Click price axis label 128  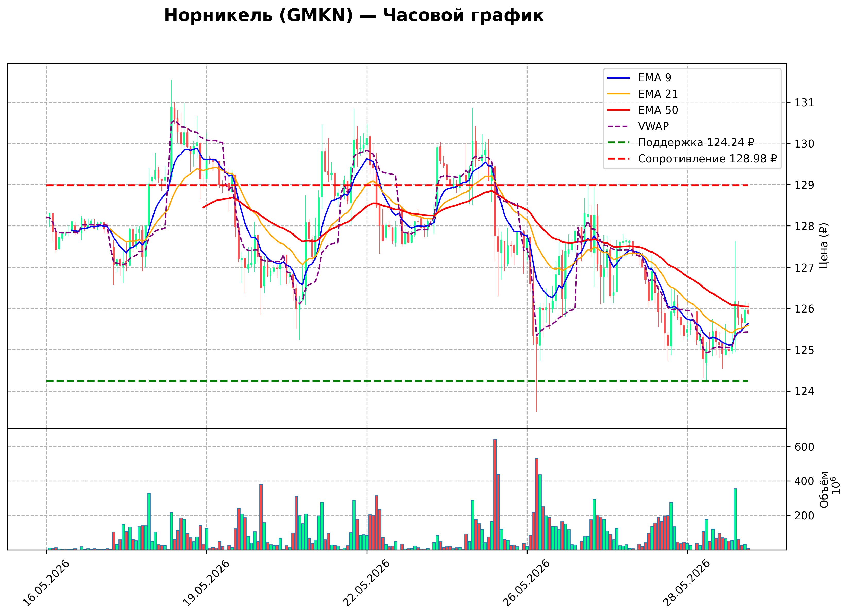pos(805,226)
